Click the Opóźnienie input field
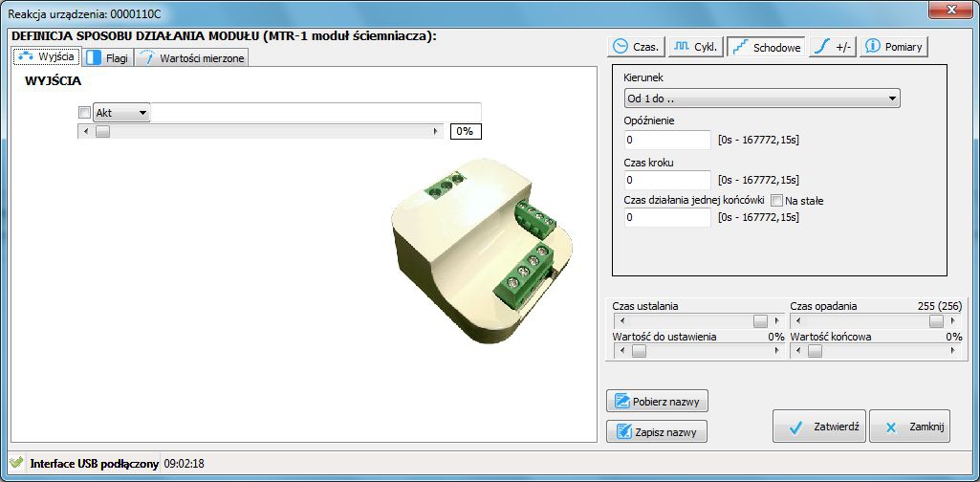Image resolution: width=980 pixels, height=482 pixels. 667,140
